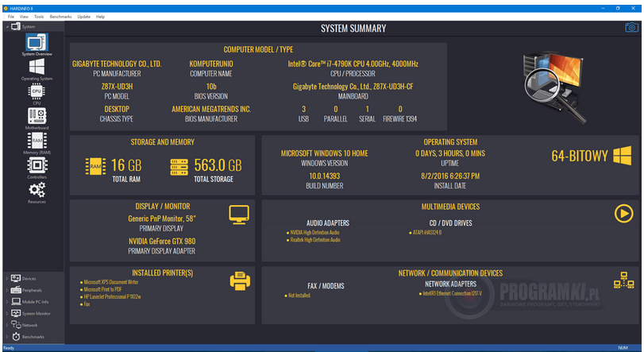
Task: Open the Controllers section icon
Action: click(37, 165)
